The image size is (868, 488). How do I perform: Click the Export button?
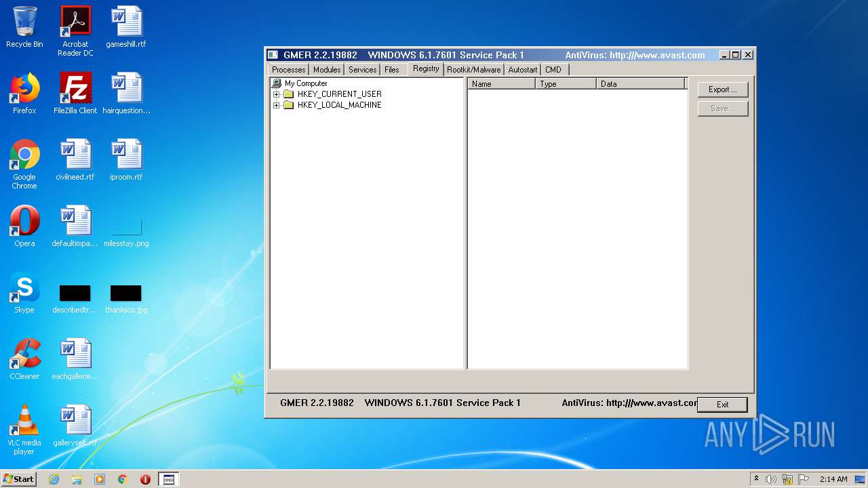(723, 89)
